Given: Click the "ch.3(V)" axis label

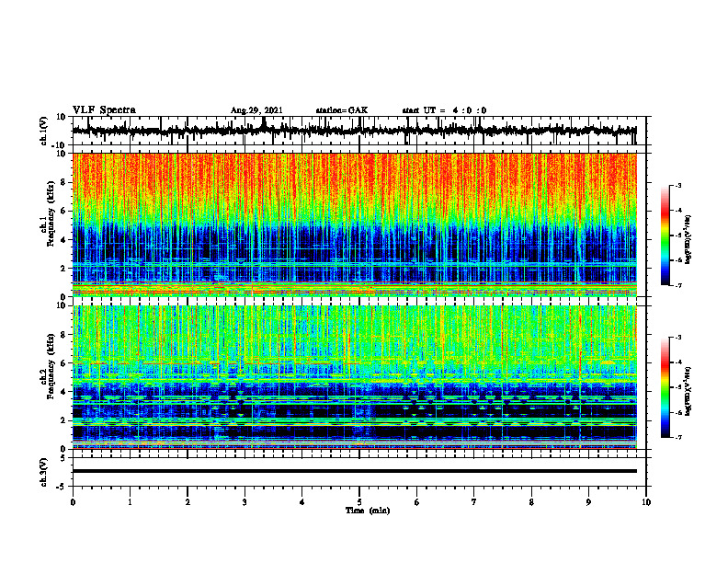Looking at the screenshot, I should click(44, 472).
